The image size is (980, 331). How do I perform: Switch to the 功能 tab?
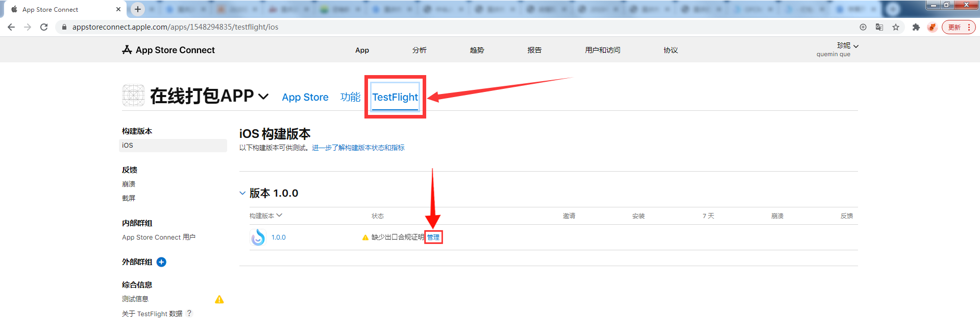tap(351, 97)
